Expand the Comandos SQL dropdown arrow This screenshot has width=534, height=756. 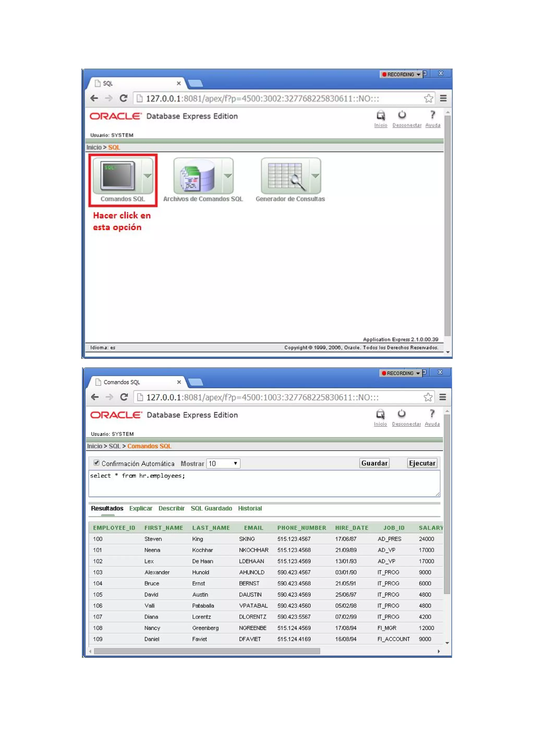coord(147,176)
